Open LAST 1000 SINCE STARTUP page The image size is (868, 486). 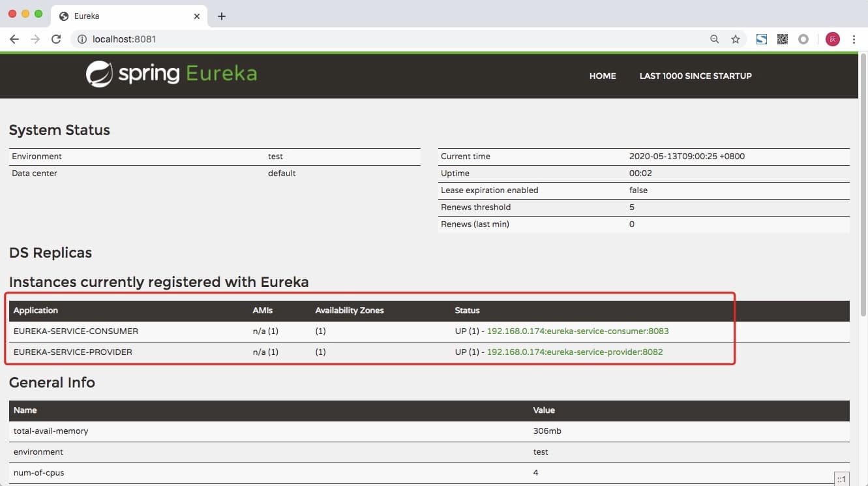pos(695,76)
